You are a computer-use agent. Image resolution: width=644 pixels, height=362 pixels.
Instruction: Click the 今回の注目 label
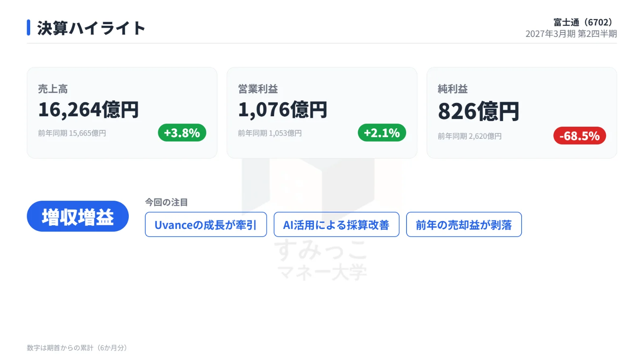[166, 202]
